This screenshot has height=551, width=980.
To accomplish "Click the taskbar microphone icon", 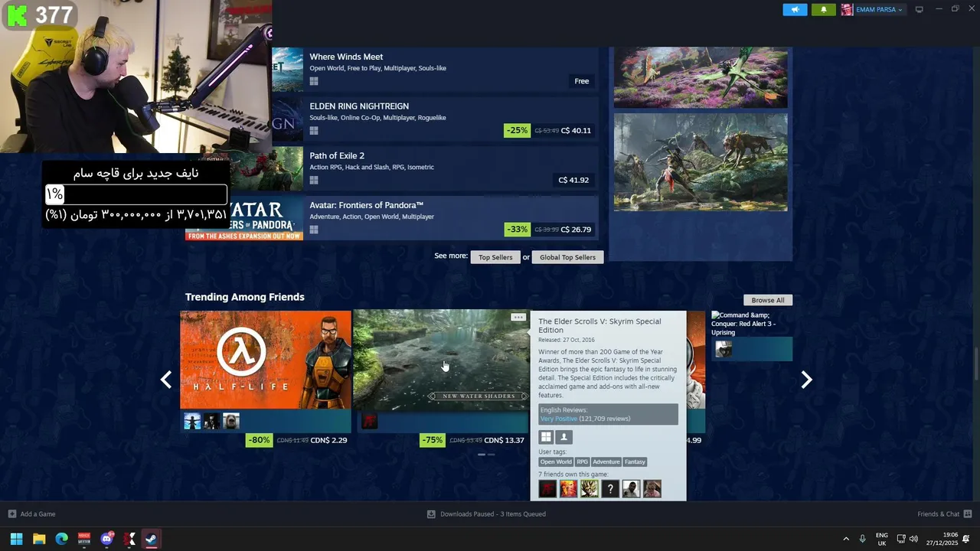I will (863, 539).
